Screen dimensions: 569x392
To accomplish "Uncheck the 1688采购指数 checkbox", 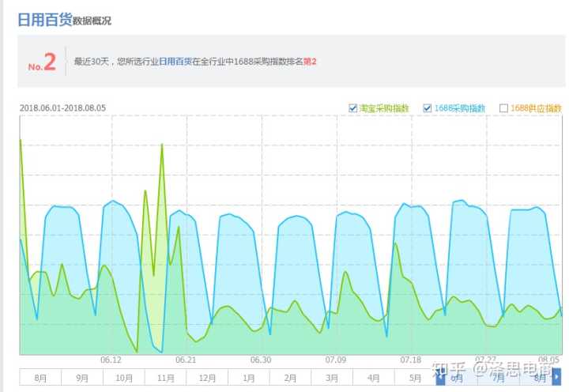I will (x=428, y=108).
